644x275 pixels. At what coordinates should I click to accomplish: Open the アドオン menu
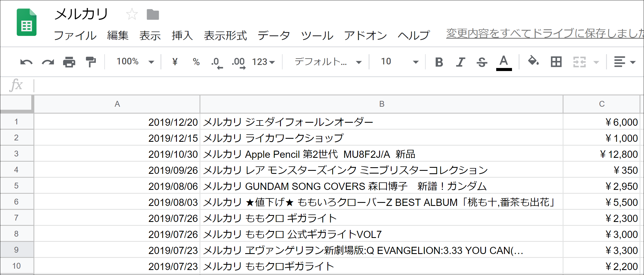click(365, 35)
